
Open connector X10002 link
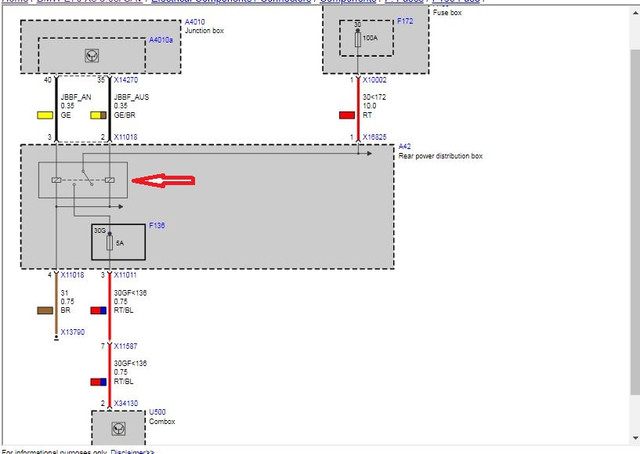(x=374, y=80)
